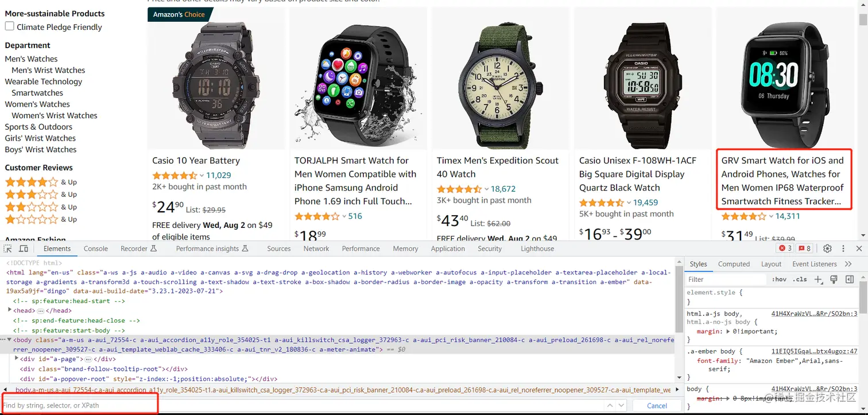Click the red errors counter showing 3
This screenshot has width=868, height=415.
[785, 249]
